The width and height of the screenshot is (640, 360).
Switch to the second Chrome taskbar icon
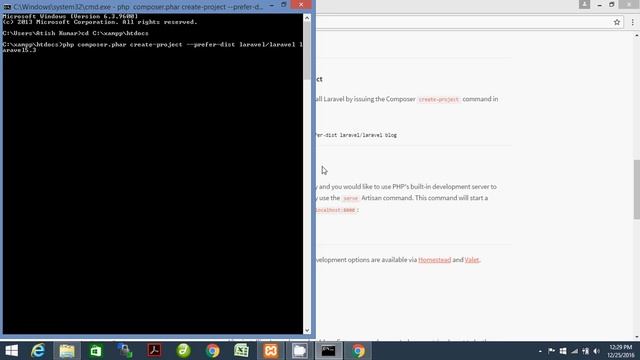pyautogui.click(x=358, y=351)
